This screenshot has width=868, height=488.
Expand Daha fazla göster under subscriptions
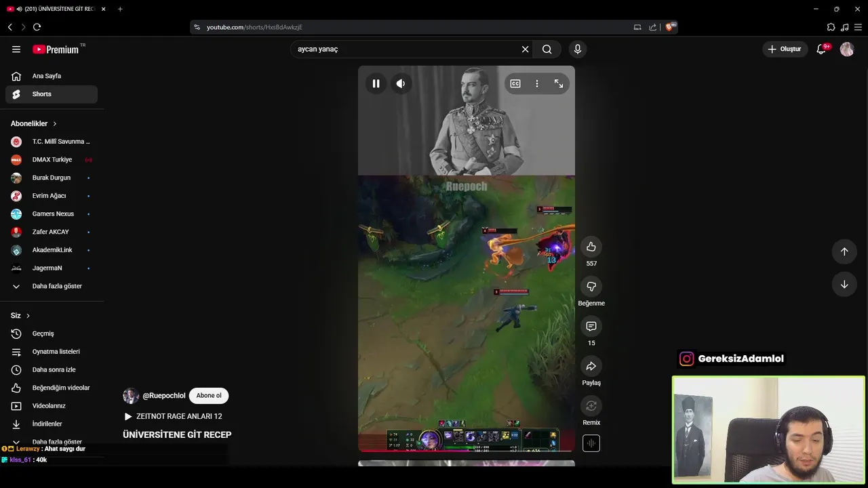[52, 286]
